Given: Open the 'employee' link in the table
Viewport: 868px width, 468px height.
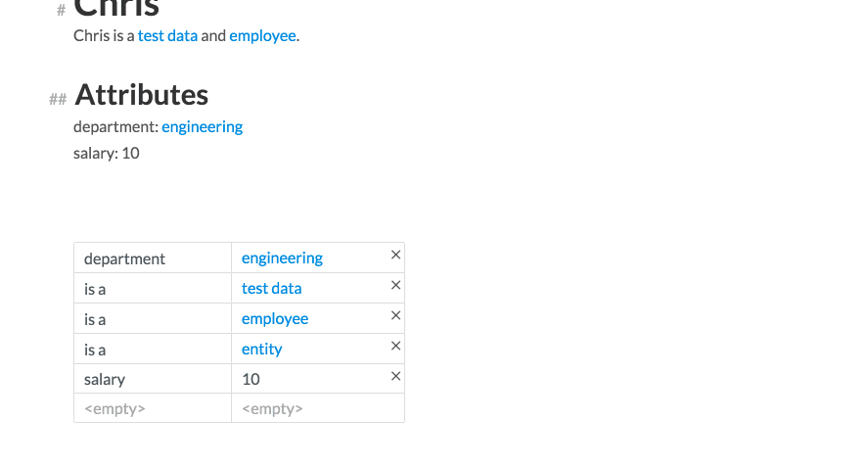Looking at the screenshot, I should point(275,319).
